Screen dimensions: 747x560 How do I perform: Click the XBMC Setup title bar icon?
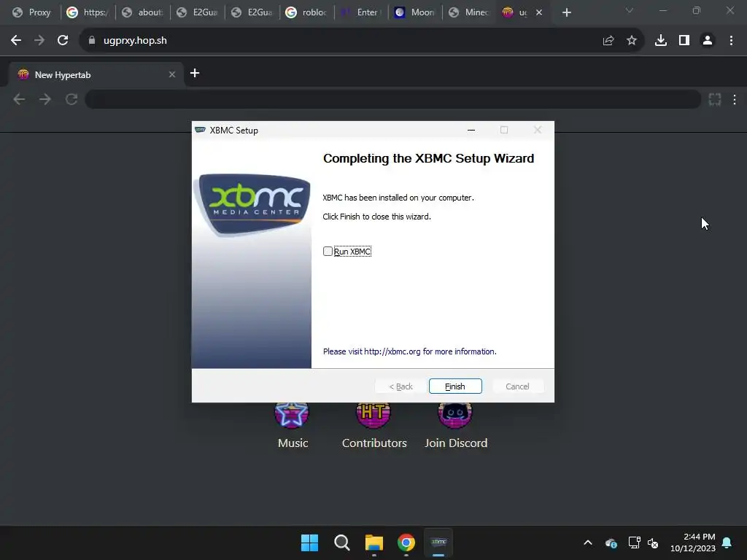(x=200, y=130)
